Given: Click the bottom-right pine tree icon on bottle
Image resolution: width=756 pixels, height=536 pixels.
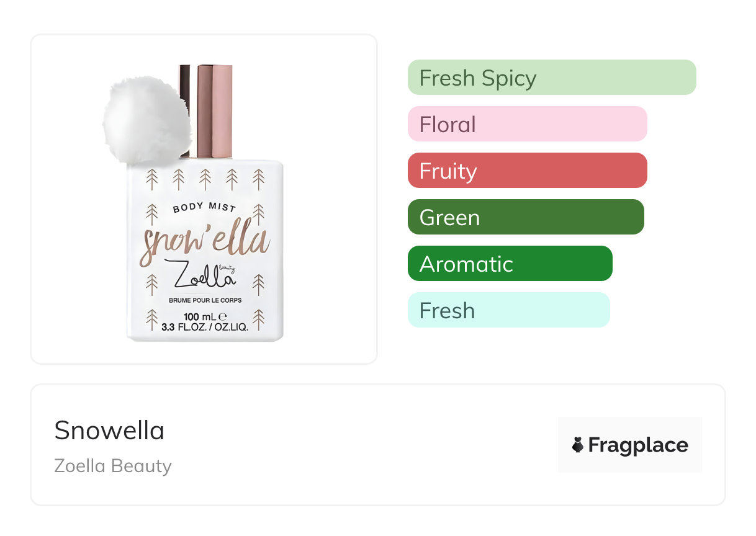Looking at the screenshot, I should coord(259,319).
